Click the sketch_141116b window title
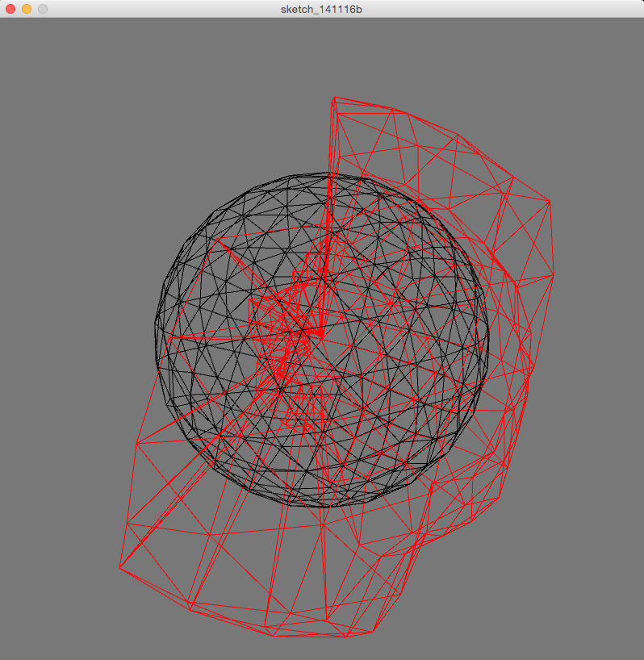The width and height of the screenshot is (644, 660). pyautogui.click(x=321, y=9)
